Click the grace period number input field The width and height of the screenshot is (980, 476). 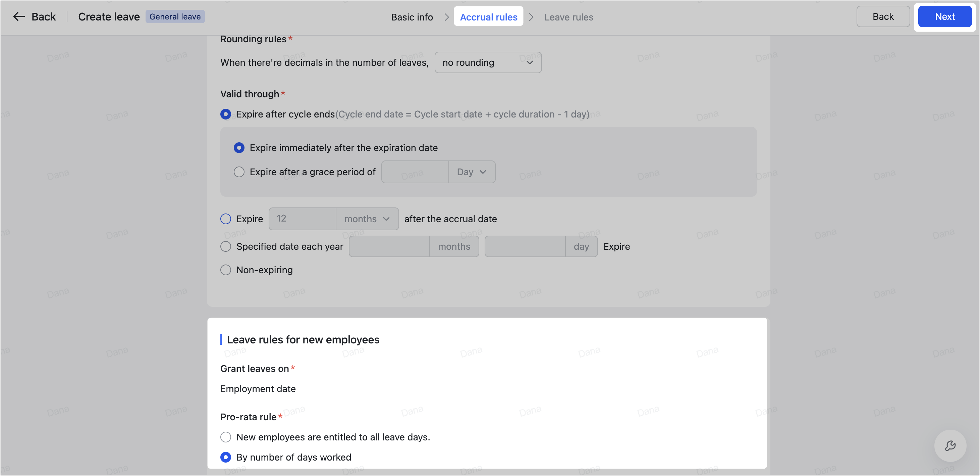(414, 172)
